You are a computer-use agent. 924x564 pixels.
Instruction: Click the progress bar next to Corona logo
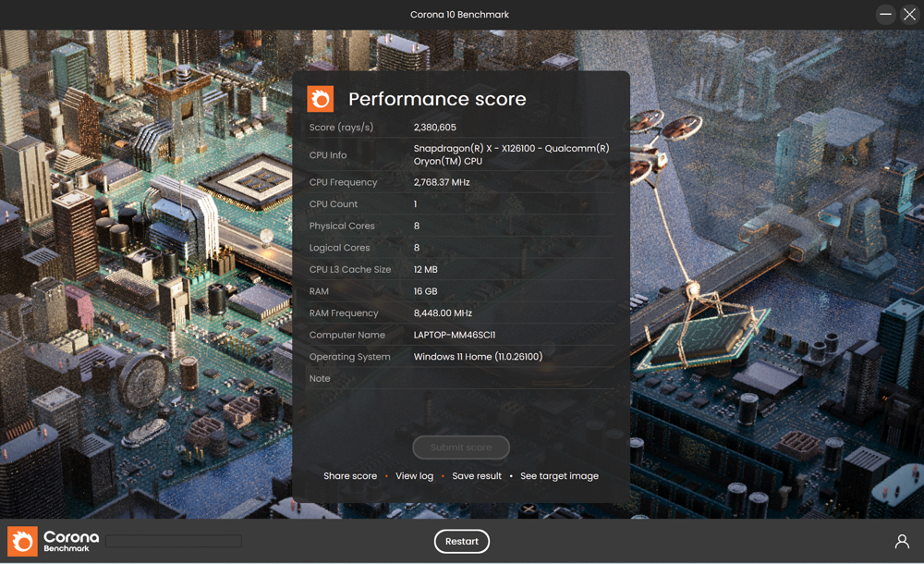[174, 541]
